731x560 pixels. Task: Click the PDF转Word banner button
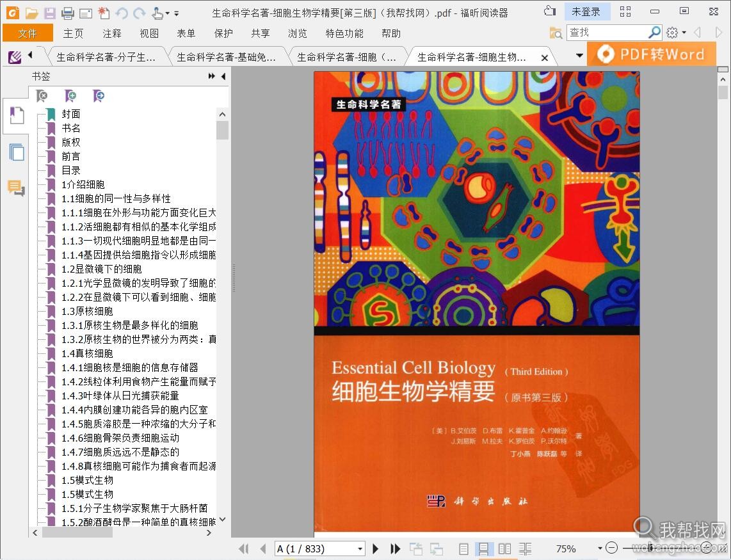pos(651,54)
